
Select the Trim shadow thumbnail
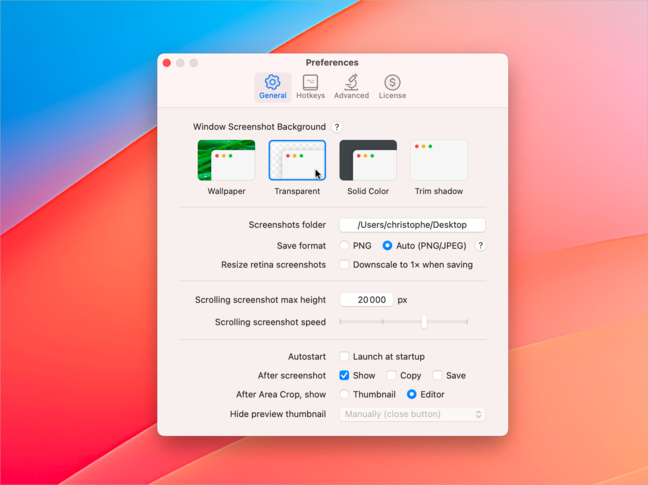click(x=439, y=160)
